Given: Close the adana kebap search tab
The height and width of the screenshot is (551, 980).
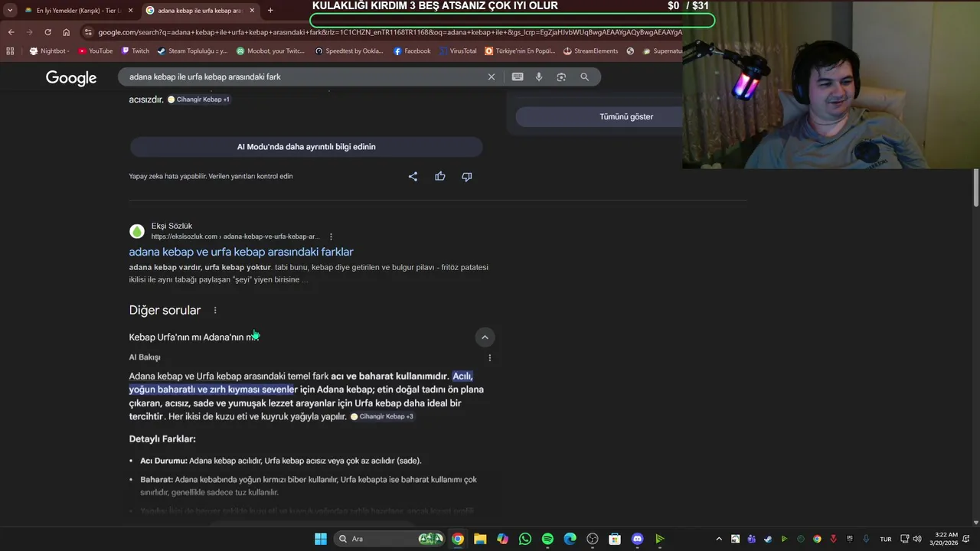Looking at the screenshot, I should pos(252,11).
